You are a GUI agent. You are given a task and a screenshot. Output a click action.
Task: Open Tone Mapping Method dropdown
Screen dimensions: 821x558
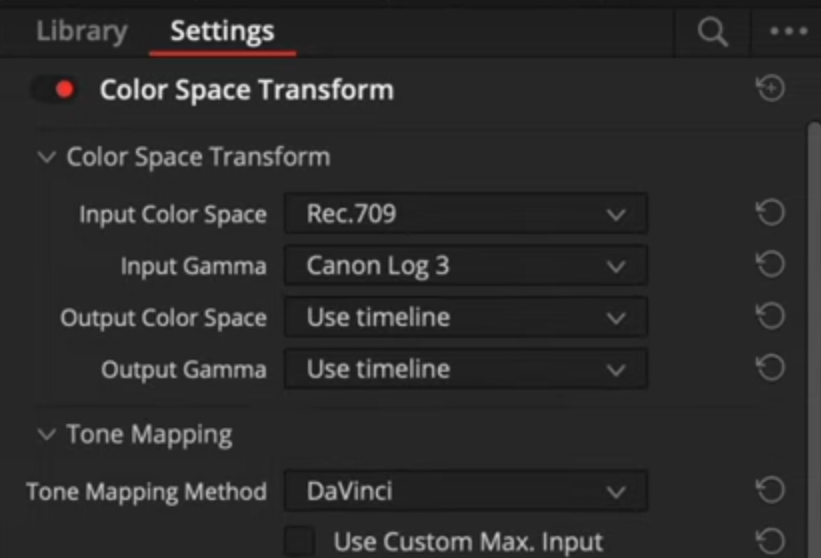point(465,491)
